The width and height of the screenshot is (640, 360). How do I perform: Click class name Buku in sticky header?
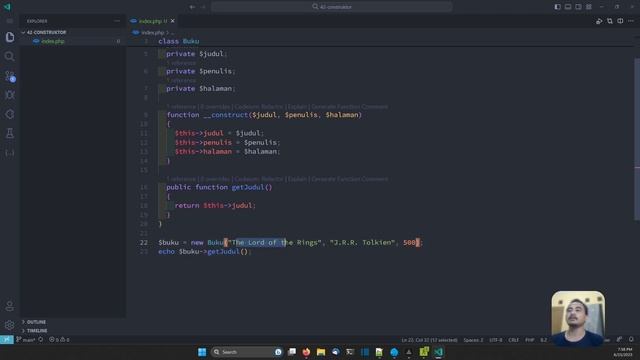click(191, 41)
